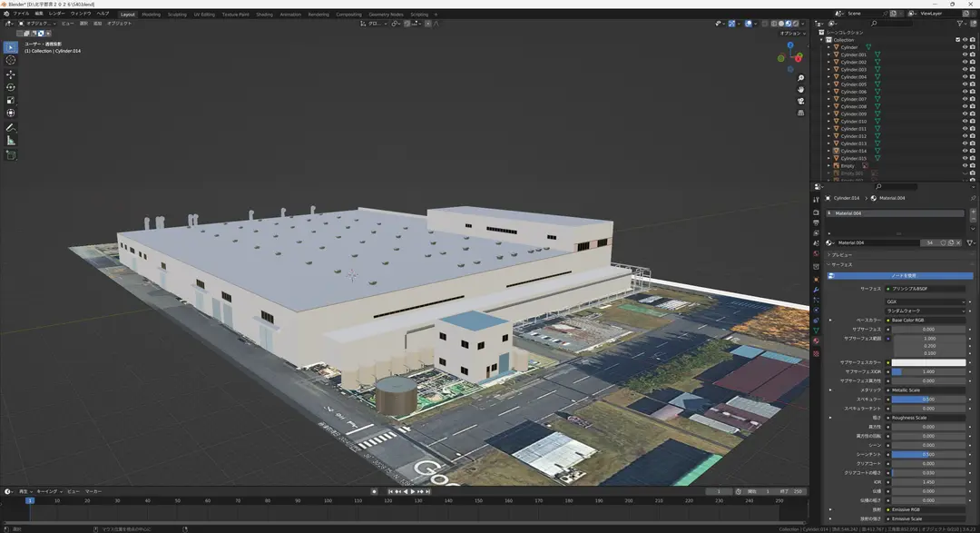980x533 pixels.
Task: Toggle the Collection exclude checkbox
Action: pyautogui.click(x=957, y=39)
